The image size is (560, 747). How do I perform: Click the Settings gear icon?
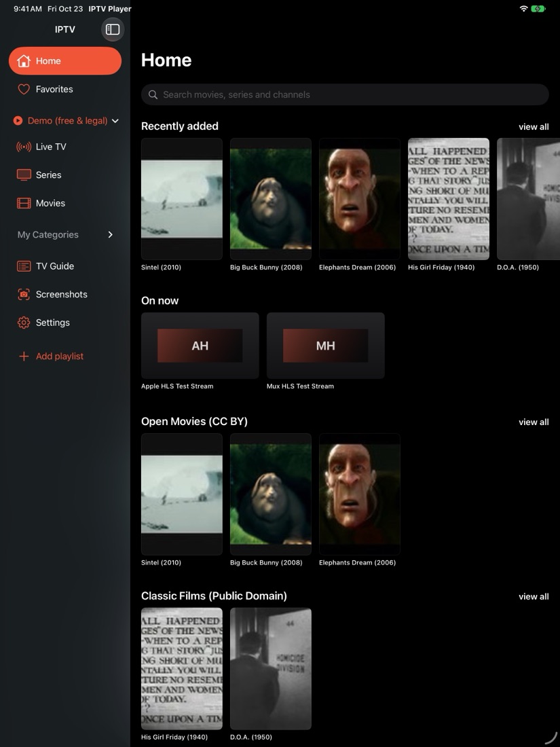pos(23,323)
